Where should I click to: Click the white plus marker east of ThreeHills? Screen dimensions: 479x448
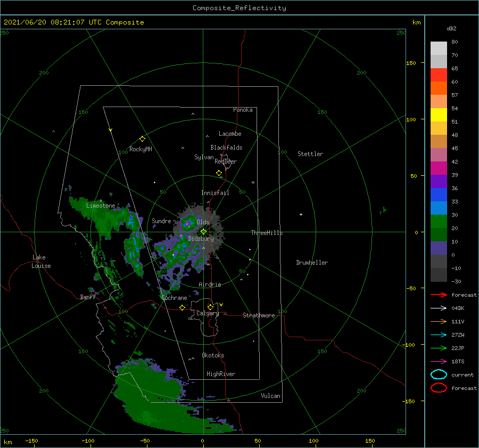(301, 214)
